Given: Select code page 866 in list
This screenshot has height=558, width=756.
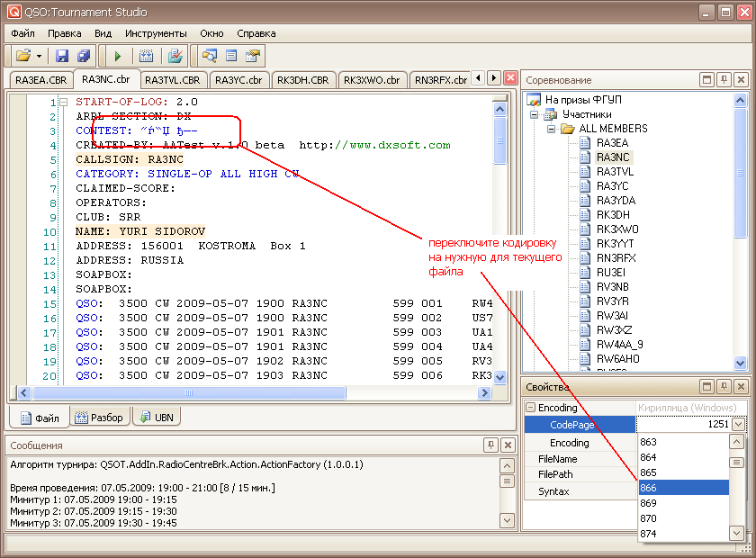Looking at the screenshot, I should [x=680, y=487].
